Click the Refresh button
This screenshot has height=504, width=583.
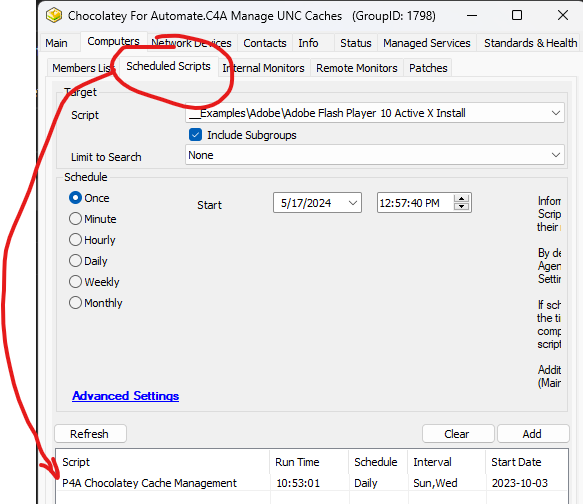coord(90,434)
